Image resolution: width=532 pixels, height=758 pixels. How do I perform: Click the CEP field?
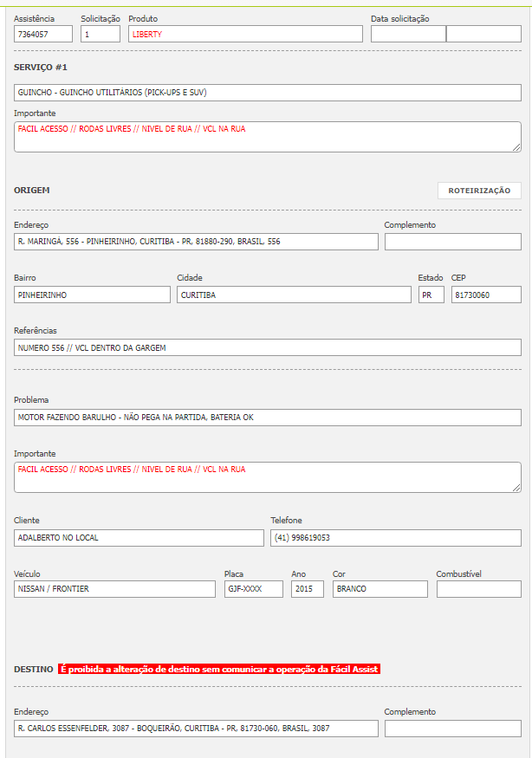[x=486, y=295]
